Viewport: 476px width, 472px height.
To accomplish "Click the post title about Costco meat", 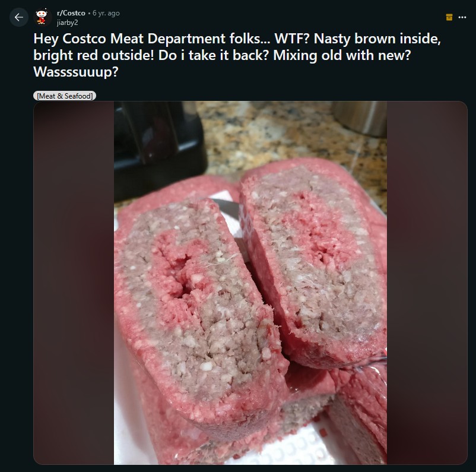I will click(237, 55).
